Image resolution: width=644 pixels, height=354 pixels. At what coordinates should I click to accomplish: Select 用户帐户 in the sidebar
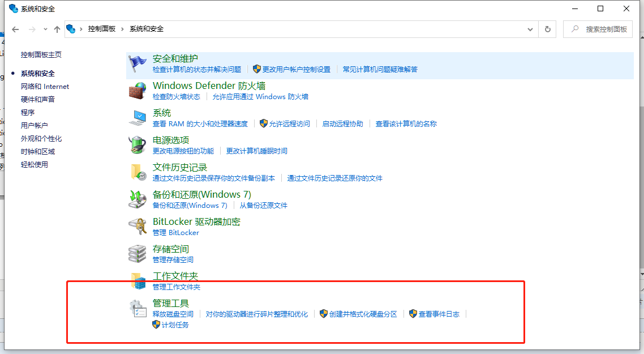coord(34,125)
